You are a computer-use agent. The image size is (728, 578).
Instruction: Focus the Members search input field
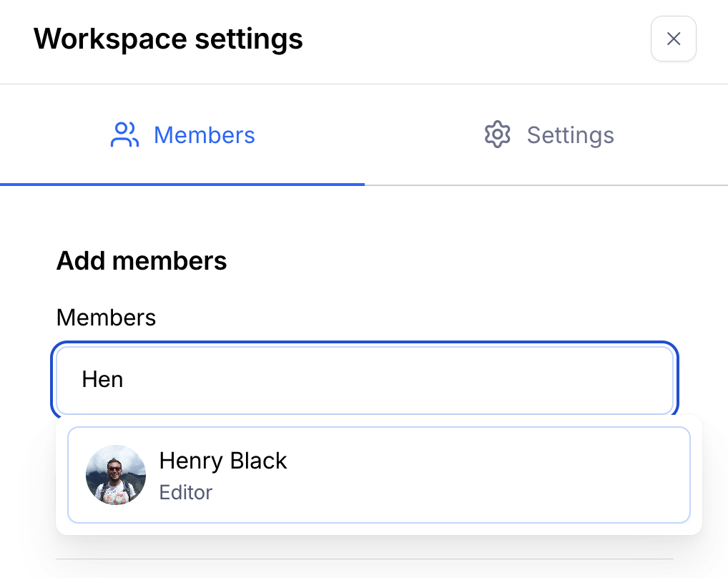click(x=365, y=380)
